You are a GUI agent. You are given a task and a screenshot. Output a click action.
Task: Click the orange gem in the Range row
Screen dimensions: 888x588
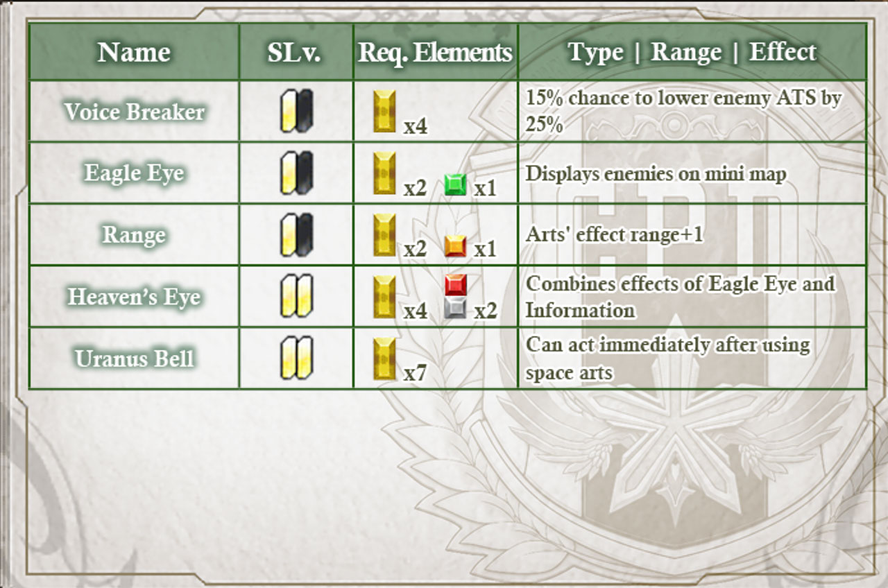(x=455, y=245)
